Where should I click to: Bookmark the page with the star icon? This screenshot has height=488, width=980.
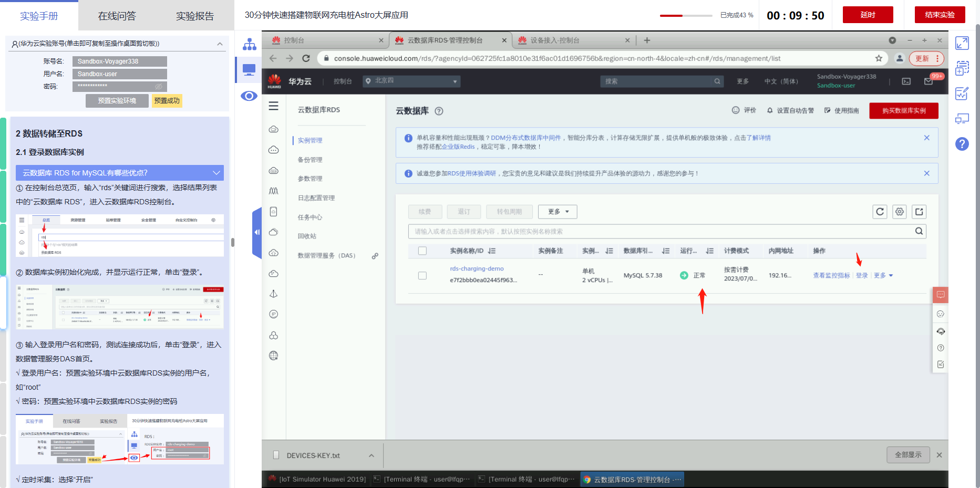[879, 58]
